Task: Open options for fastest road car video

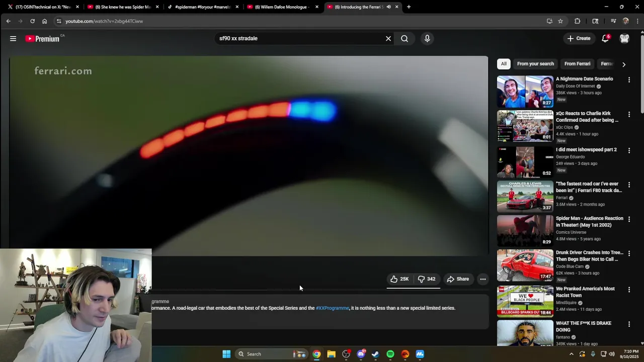Action: (629, 185)
